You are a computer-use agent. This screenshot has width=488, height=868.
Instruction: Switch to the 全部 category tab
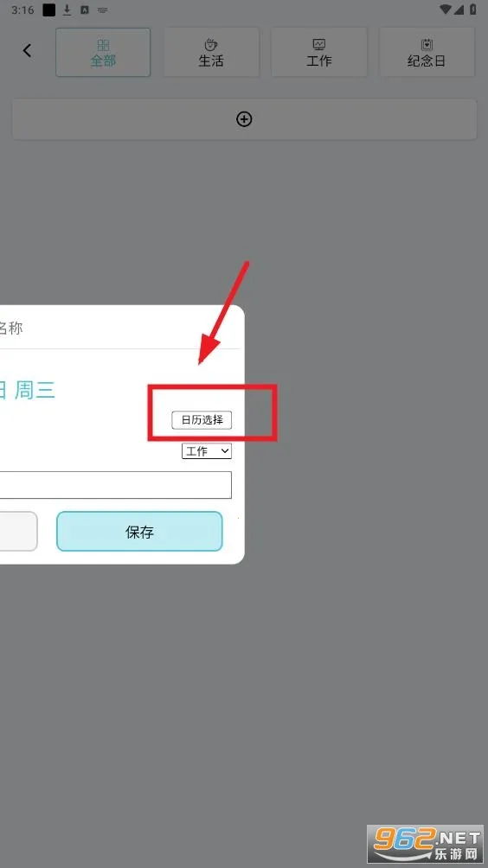coord(103,53)
